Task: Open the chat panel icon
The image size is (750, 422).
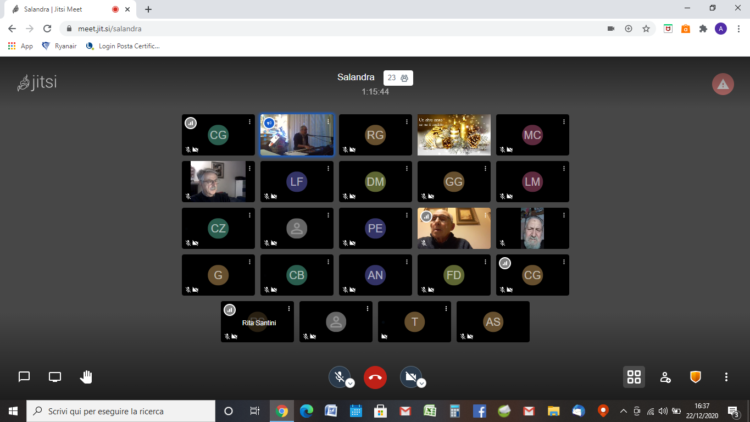Action: 24,377
